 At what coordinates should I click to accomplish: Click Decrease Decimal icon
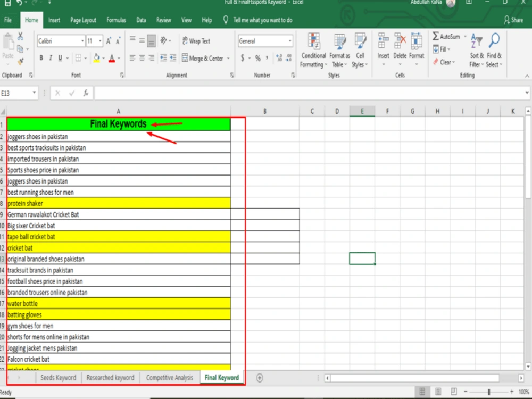289,58
